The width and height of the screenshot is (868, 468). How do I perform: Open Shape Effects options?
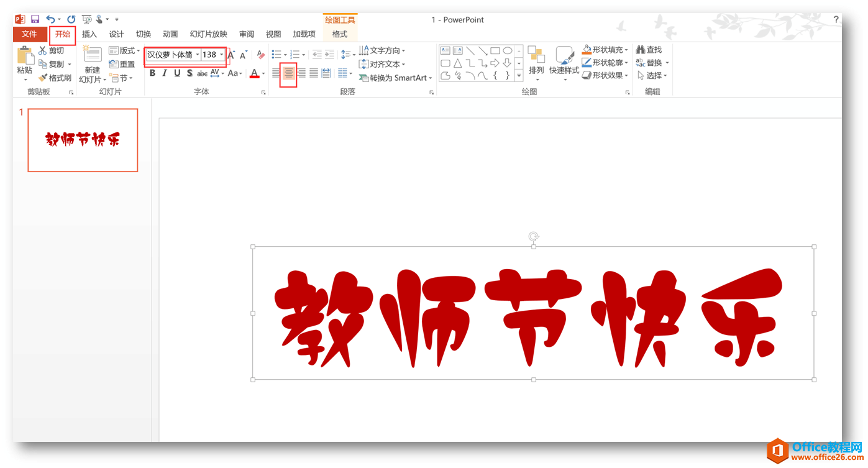point(605,75)
